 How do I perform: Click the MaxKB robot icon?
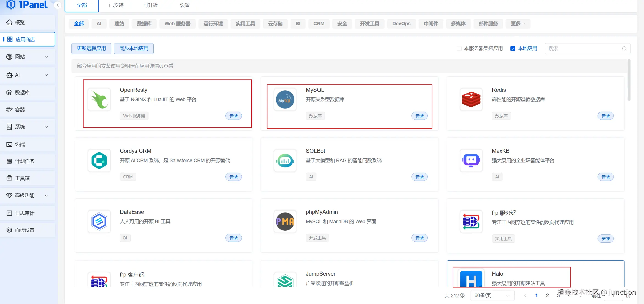[x=471, y=161]
